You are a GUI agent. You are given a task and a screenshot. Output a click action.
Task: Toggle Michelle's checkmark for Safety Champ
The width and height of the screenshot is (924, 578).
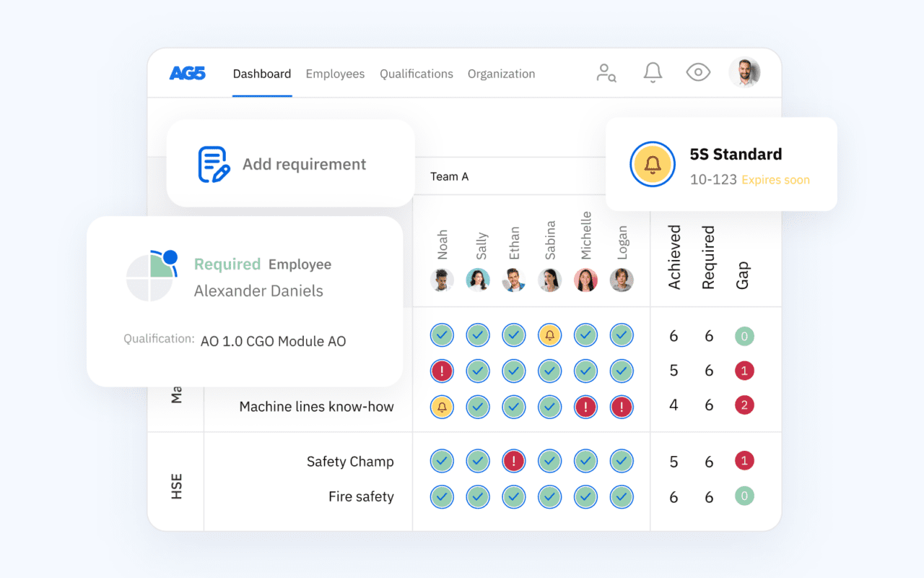(585, 460)
